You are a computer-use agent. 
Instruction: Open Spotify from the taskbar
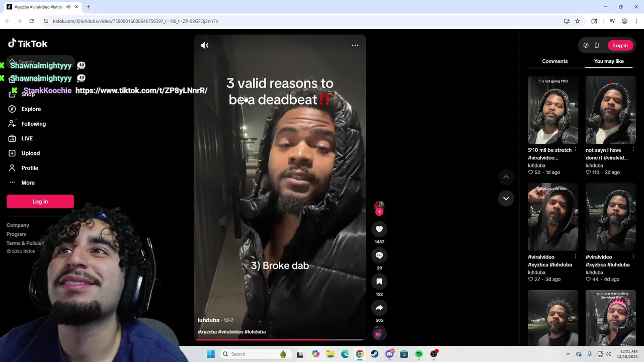pos(419,354)
